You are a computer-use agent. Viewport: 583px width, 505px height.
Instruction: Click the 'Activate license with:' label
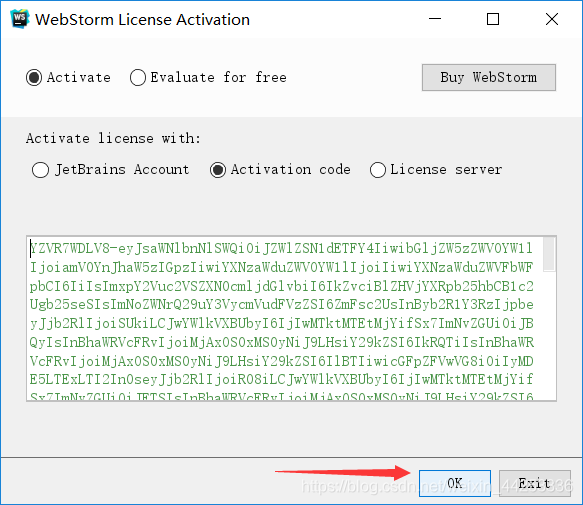[113, 138]
